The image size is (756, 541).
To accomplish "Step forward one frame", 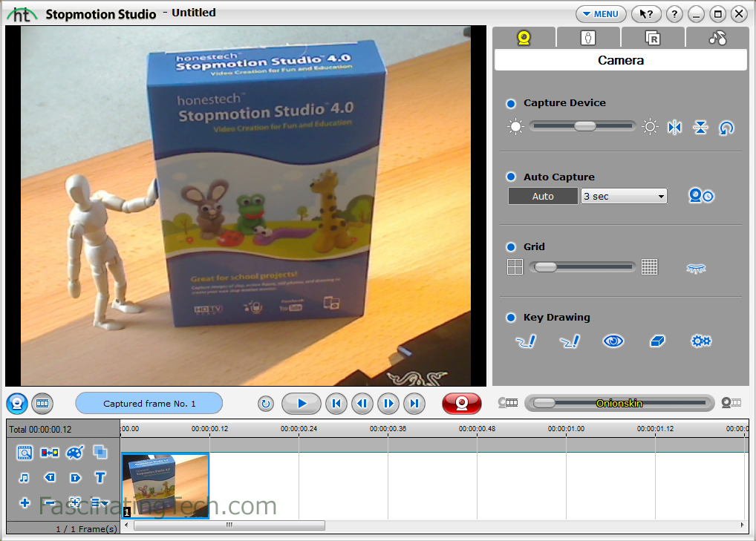I will click(x=388, y=403).
